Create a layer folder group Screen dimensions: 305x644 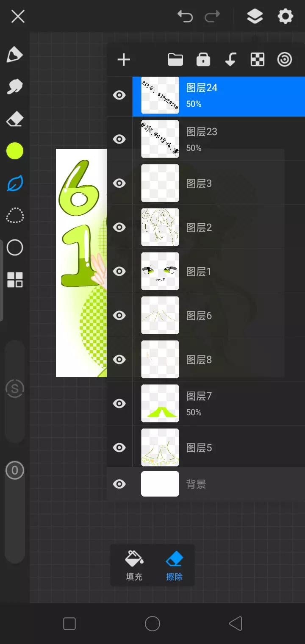point(175,60)
